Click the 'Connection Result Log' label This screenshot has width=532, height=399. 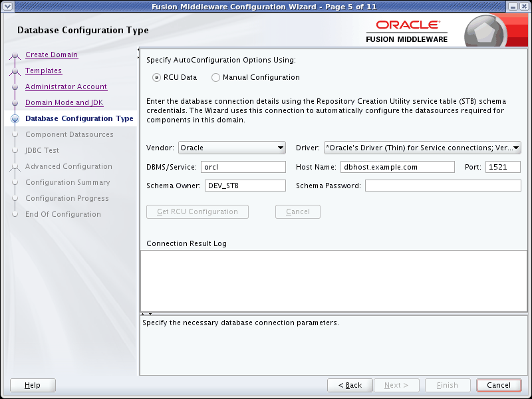pyautogui.click(x=187, y=243)
